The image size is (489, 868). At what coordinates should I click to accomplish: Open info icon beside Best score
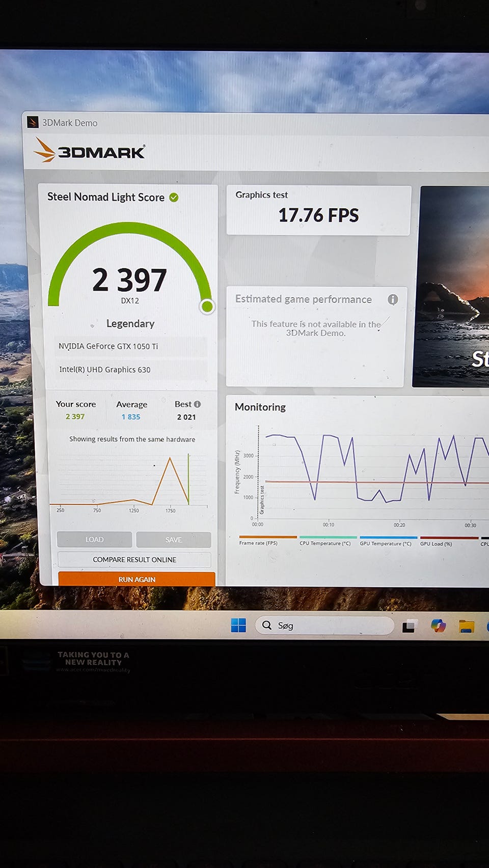click(x=197, y=404)
